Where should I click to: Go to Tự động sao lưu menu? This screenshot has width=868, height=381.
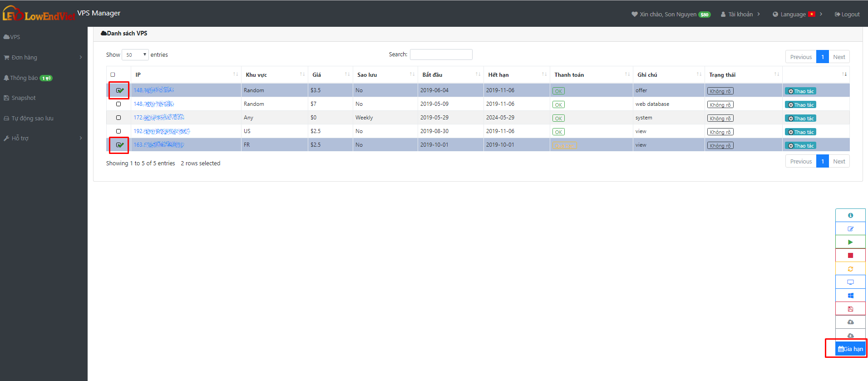[x=32, y=119]
